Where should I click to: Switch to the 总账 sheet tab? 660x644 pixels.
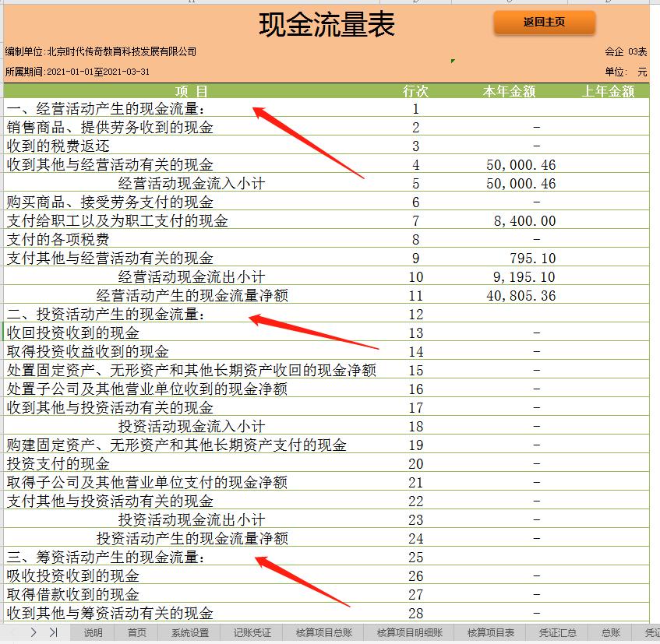[609, 633]
